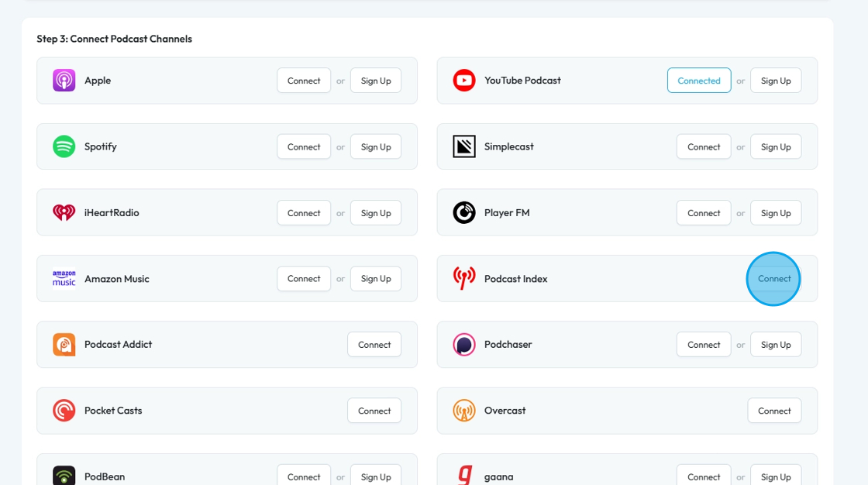868x485 pixels.
Task: Click the 'Podcast Index' channel name
Action: coord(516,278)
